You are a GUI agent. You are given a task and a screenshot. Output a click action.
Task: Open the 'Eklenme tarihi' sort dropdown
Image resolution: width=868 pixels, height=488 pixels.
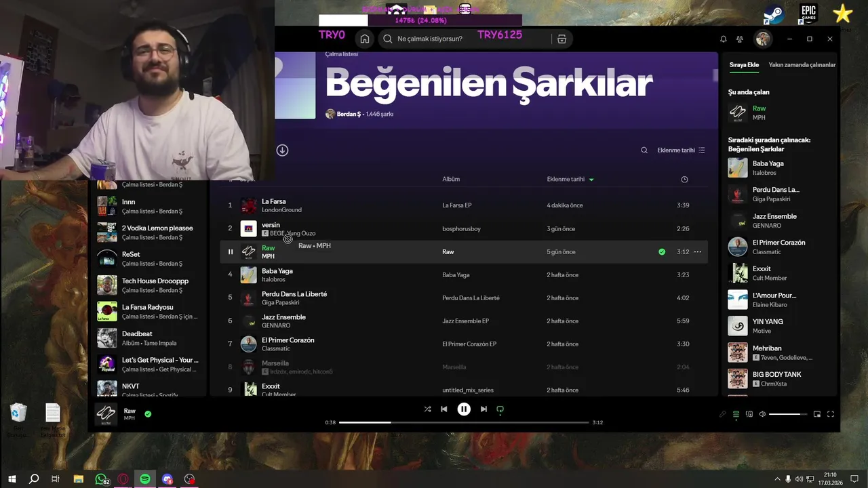click(x=681, y=150)
